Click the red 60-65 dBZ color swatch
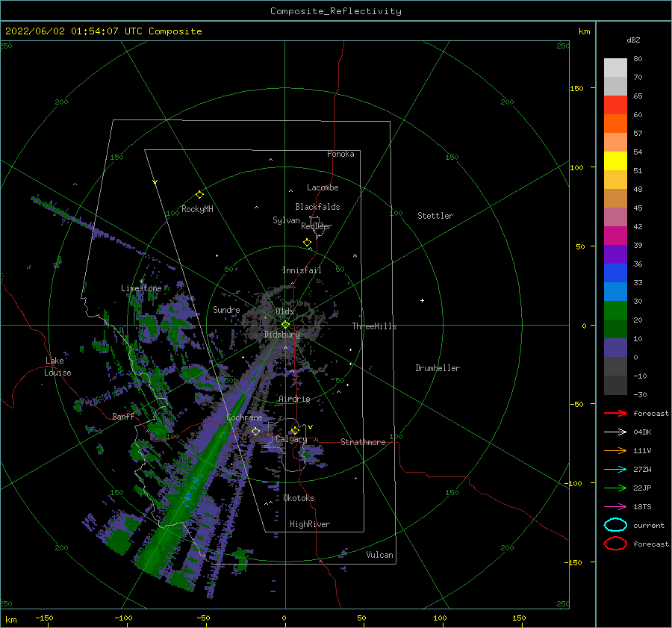Viewport: 672px width, 628px height. 615,105
